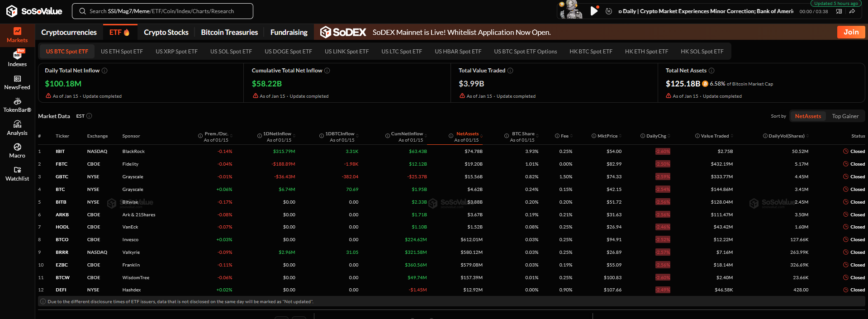Image resolution: width=868 pixels, height=319 pixels.
Task: Open the Fundraising tab
Action: click(x=289, y=32)
